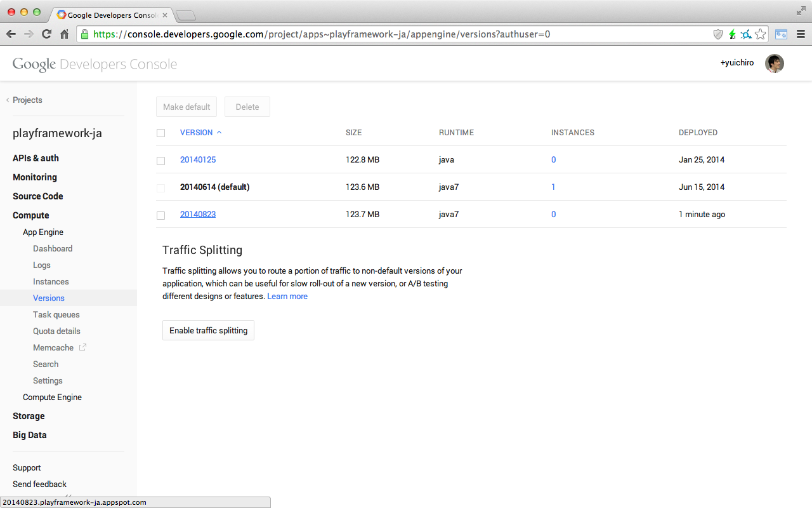
Task: Select the Google Developers Console tab
Action: 111,15
